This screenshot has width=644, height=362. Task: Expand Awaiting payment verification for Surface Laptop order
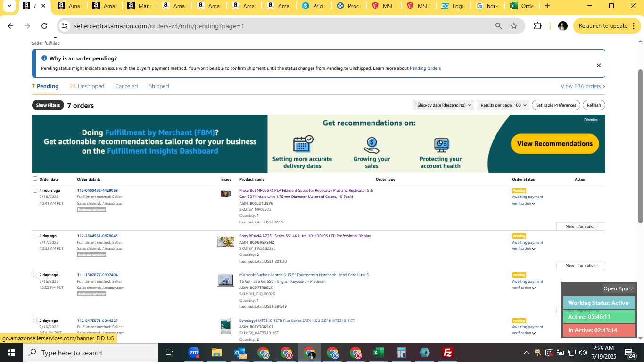click(x=534, y=288)
